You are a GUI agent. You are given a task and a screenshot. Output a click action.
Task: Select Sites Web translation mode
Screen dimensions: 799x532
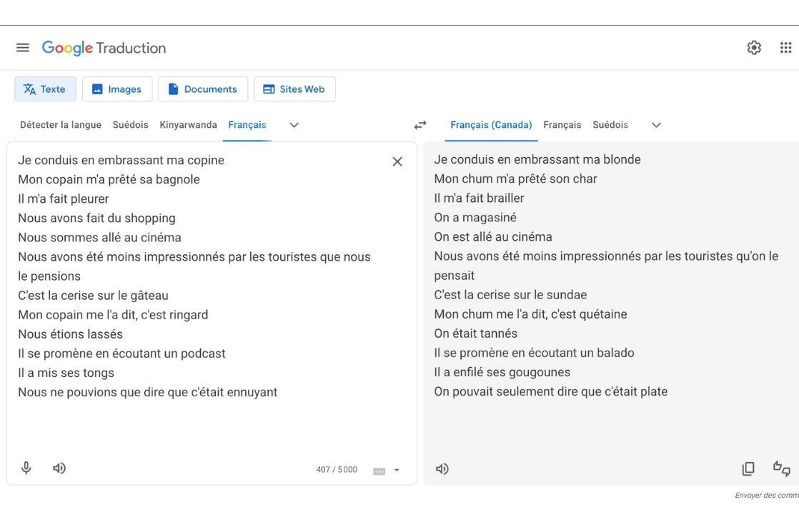(294, 89)
